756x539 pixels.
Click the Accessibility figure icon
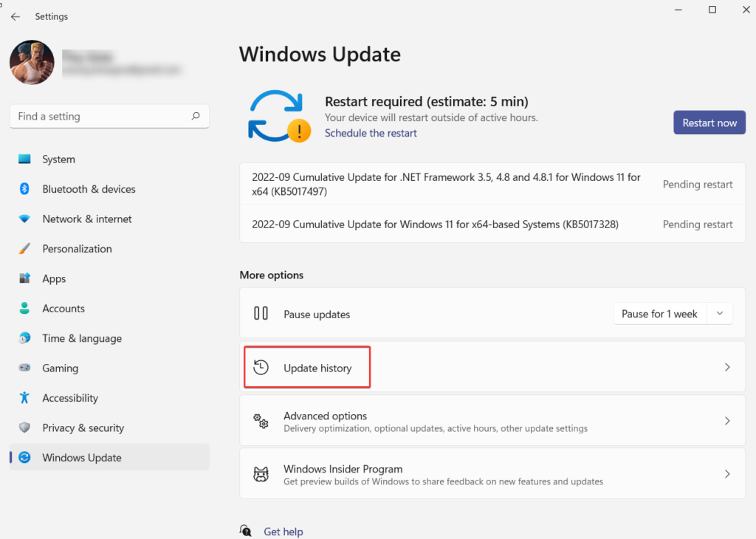click(x=24, y=398)
